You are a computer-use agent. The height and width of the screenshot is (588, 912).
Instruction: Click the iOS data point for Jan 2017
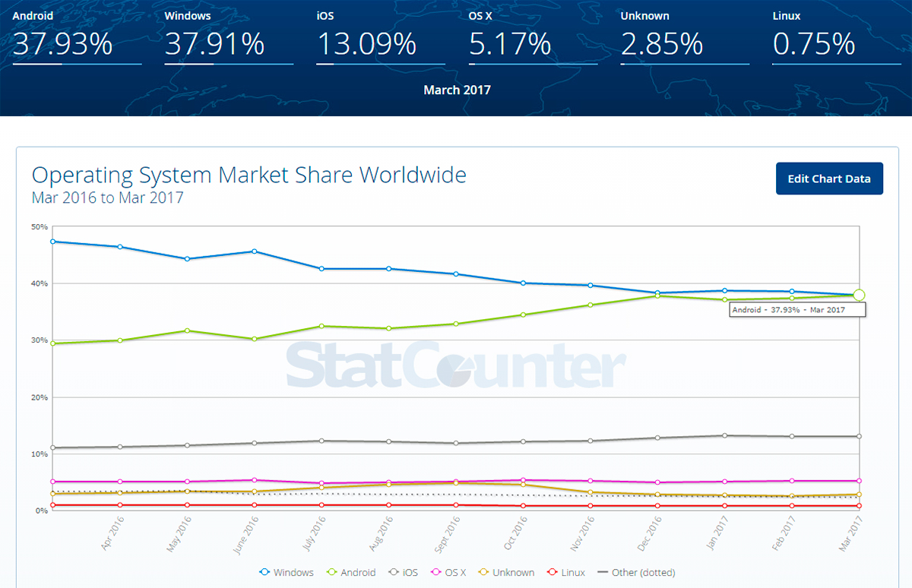pyautogui.click(x=724, y=435)
